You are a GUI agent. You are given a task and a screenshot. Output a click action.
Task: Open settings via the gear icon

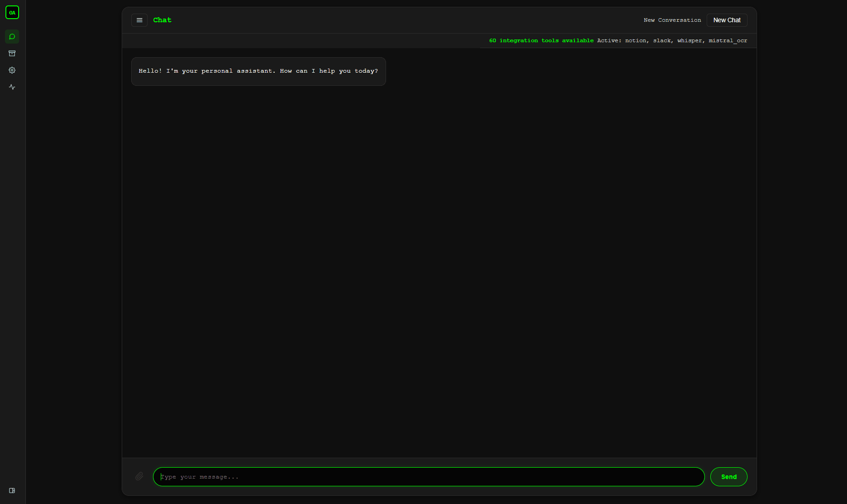pyautogui.click(x=12, y=70)
